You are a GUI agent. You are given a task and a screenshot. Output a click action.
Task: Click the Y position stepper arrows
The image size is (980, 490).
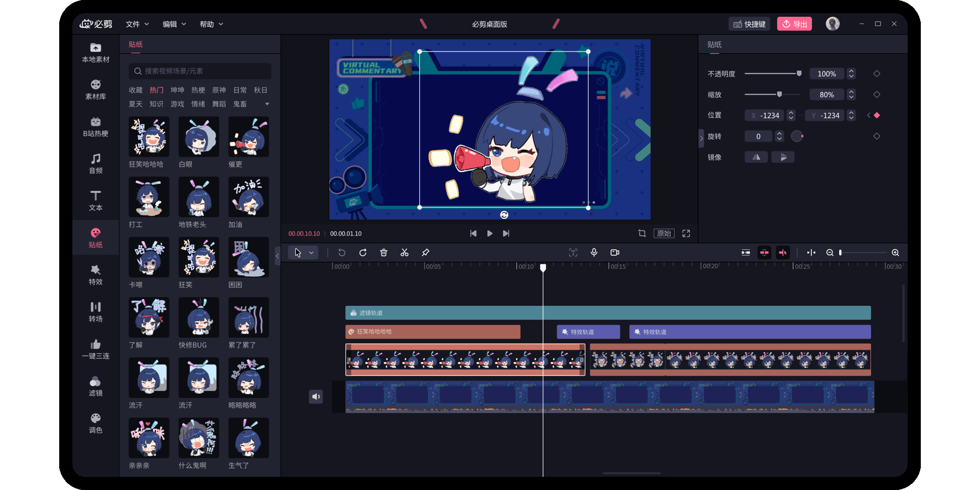[x=851, y=115]
